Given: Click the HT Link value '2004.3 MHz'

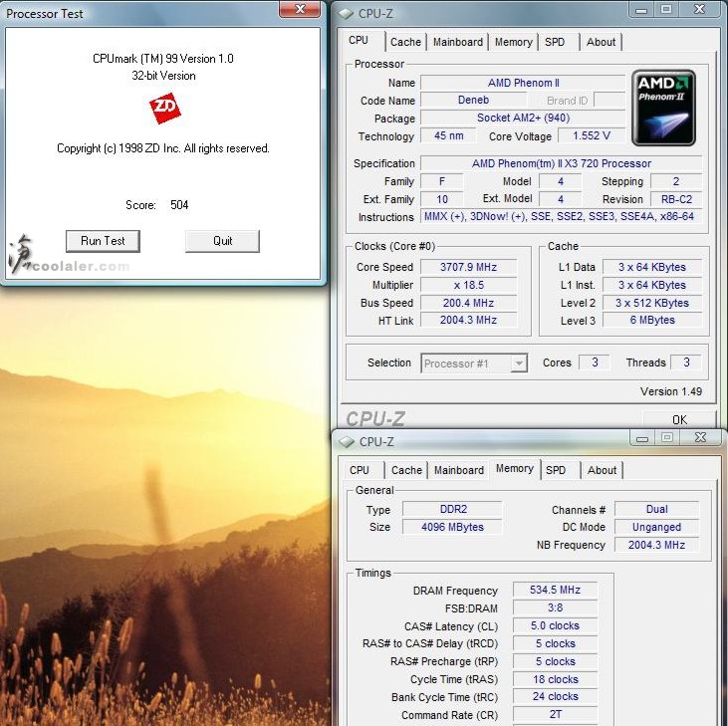Looking at the screenshot, I should tap(468, 320).
